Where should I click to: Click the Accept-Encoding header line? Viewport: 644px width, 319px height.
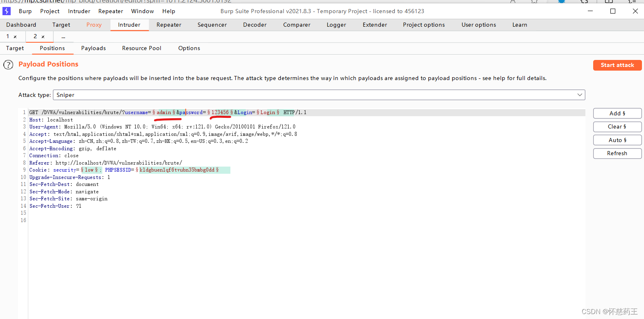point(73,149)
